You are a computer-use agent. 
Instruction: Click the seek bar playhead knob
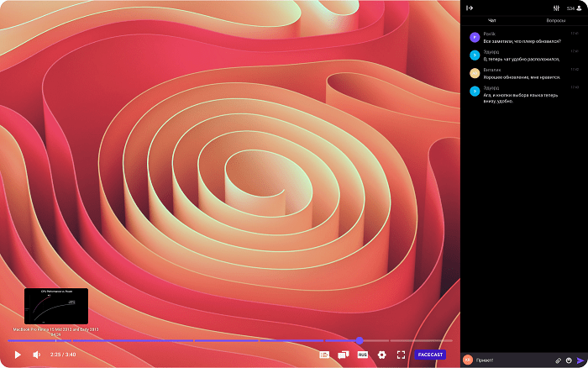(360, 340)
